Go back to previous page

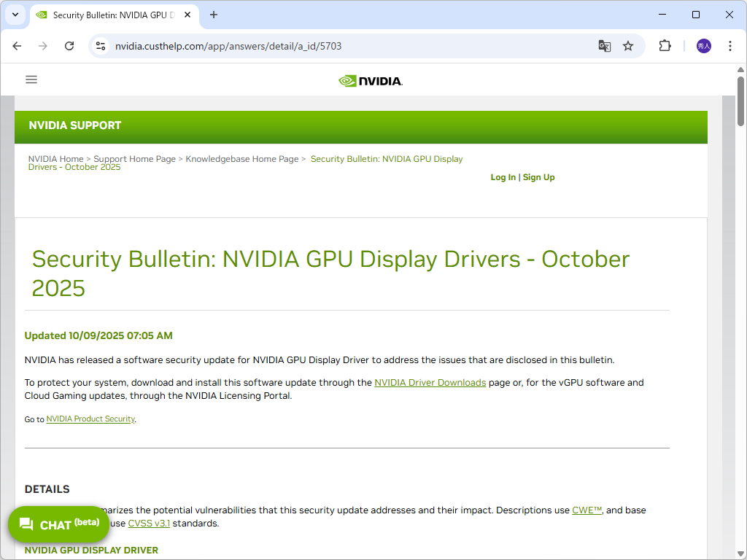click(x=18, y=46)
